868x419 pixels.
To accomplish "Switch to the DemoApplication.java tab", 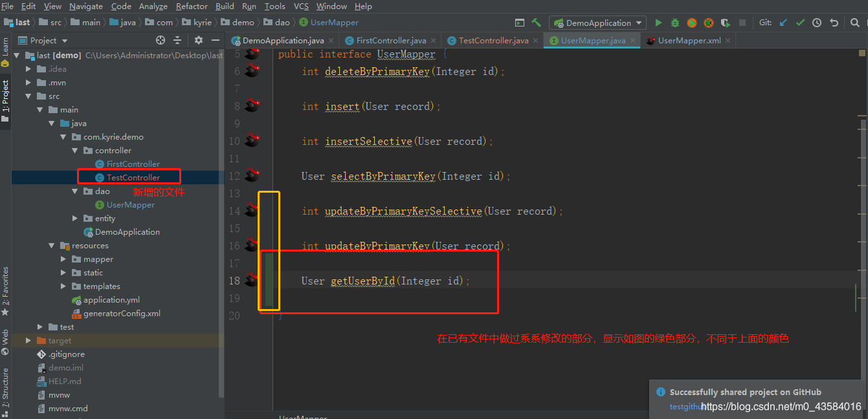I will pyautogui.click(x=283, y=40).
